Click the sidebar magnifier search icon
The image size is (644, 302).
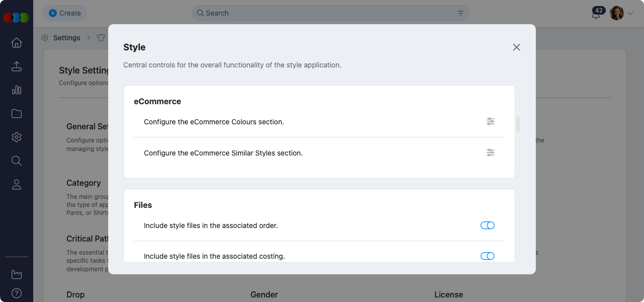17,161
